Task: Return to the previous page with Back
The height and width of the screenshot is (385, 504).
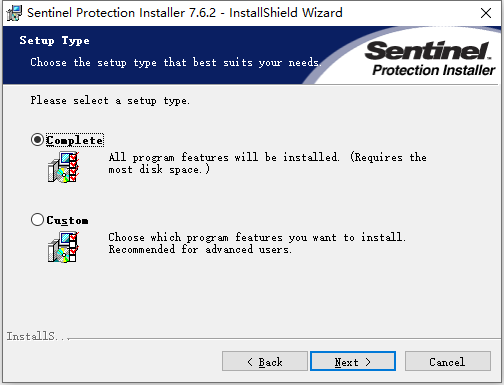Action: coord(265,361)
